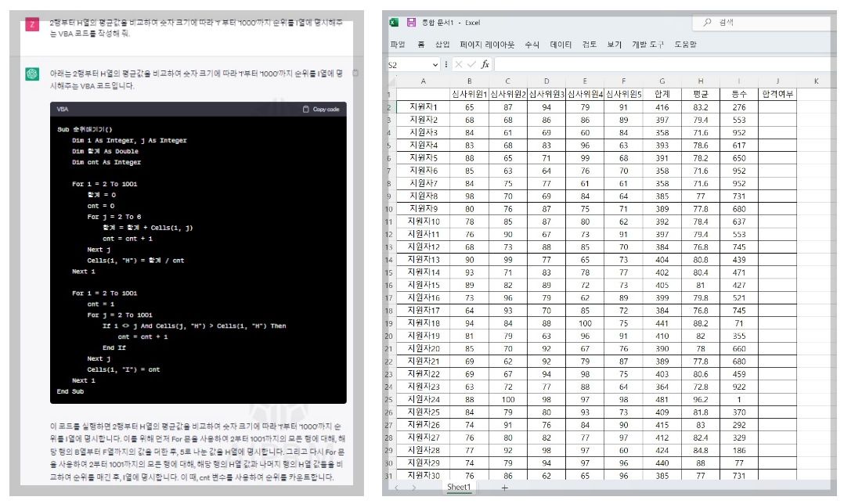The height and width of the screenshot is (504, 844).
Task: Click the Name Box showing S2
Action: (x=413, y=64)
